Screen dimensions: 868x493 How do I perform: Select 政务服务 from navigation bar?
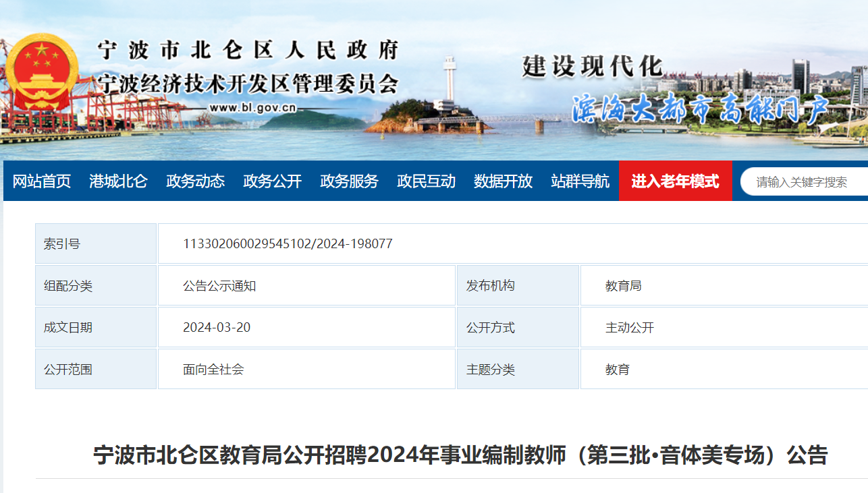(349, 181)
